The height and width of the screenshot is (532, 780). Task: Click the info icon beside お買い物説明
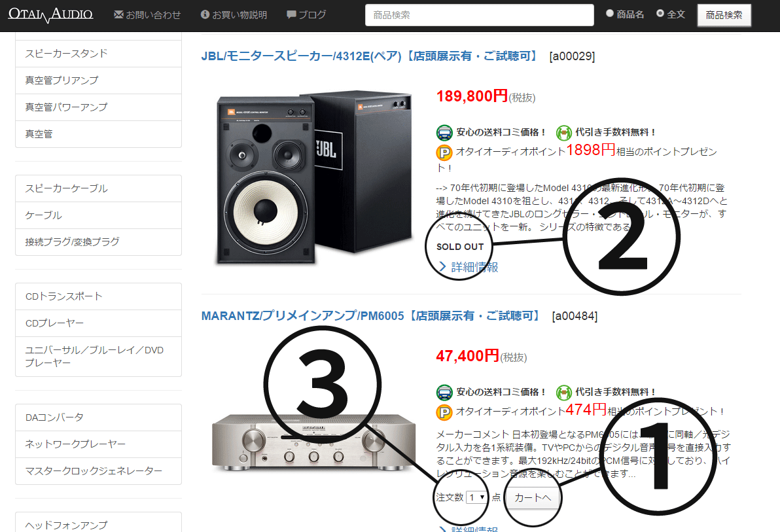[205, 14]
